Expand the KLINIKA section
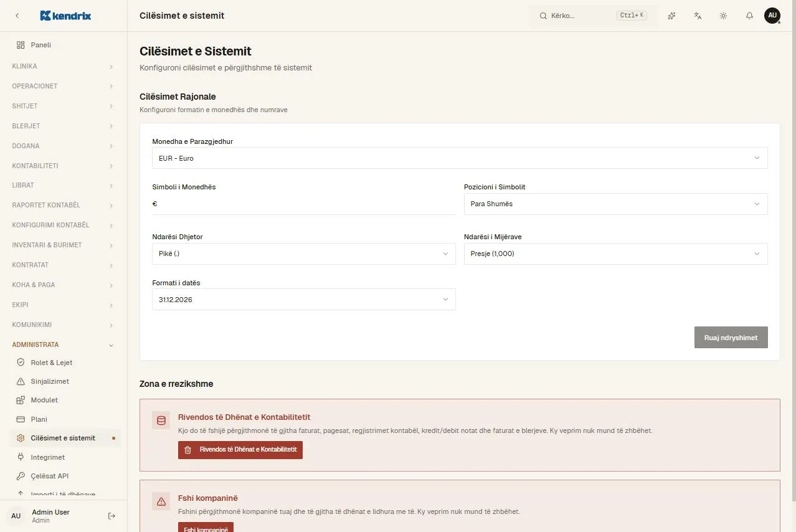This screenshot has height=532, width=796. coord(64,66)
